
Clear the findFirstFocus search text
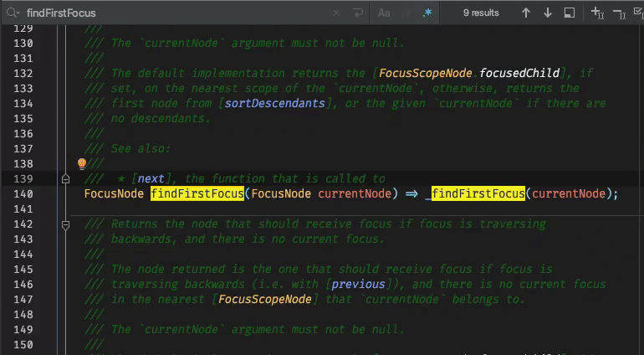pos(336,13)
